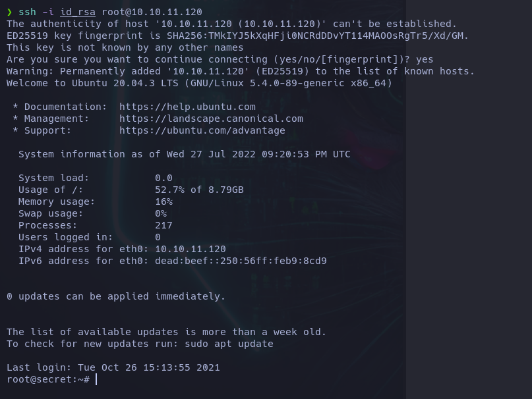Click the System information date line
532x399 pixels.
[x=185, y=154]
